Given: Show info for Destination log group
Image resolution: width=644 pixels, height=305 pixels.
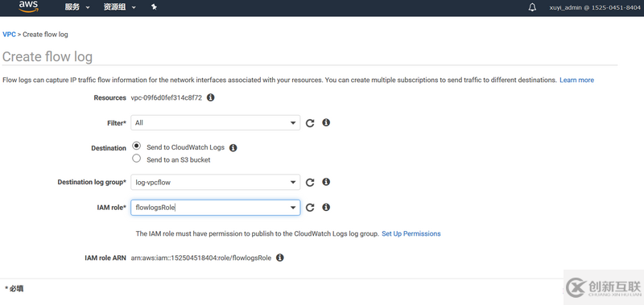Looking at the screenshot, I should (x=326, y=182).
